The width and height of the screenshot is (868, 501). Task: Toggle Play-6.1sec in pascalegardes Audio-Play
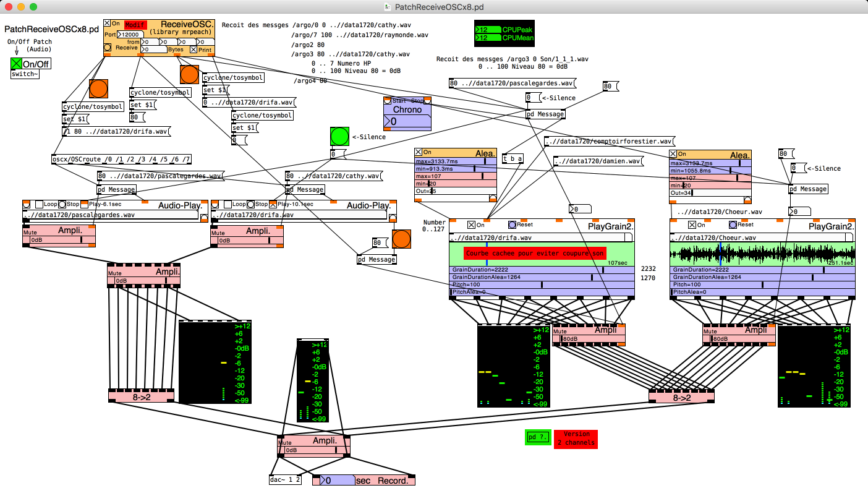[85, 204]
